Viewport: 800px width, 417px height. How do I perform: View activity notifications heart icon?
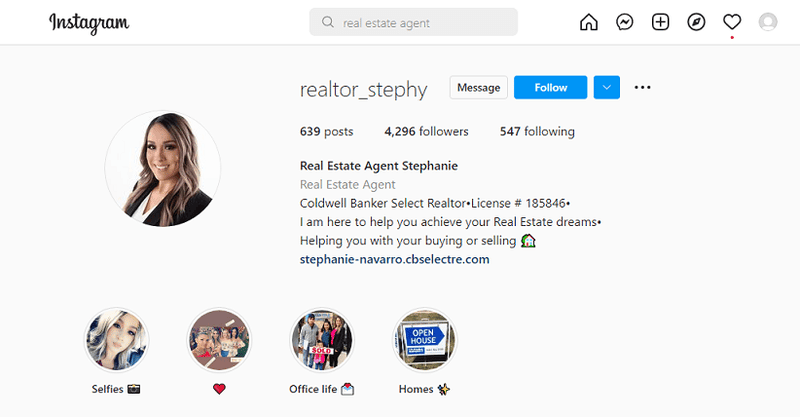pyautogui.click(x=732, y=22)
